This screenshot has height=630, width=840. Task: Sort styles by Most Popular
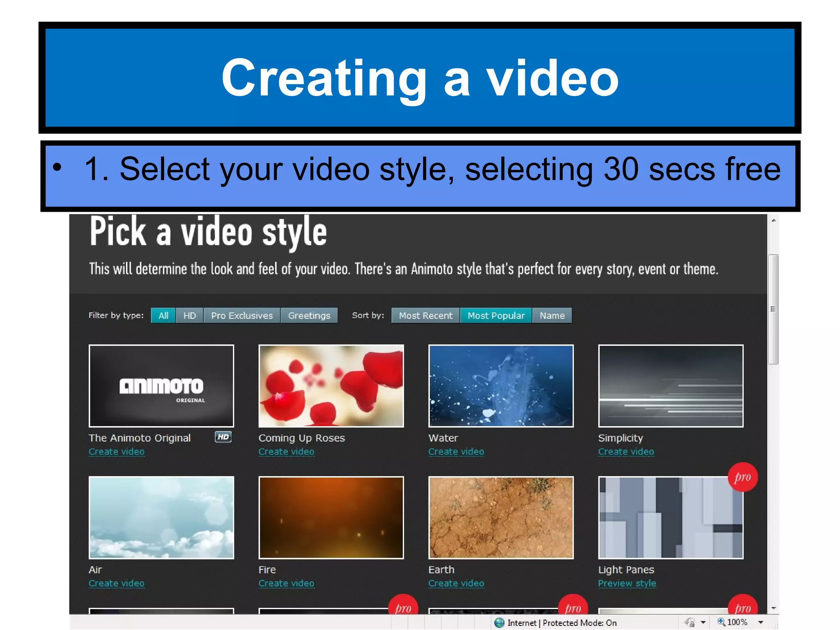pos(496,315)
